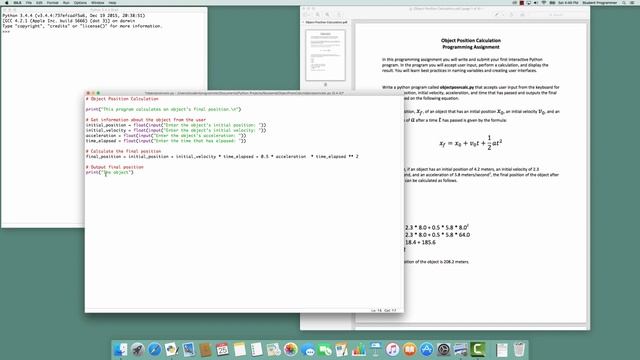Click Preview zoom out magnifier icon
This screenshot has width=640, height=360.
click(x=318, y=15)
